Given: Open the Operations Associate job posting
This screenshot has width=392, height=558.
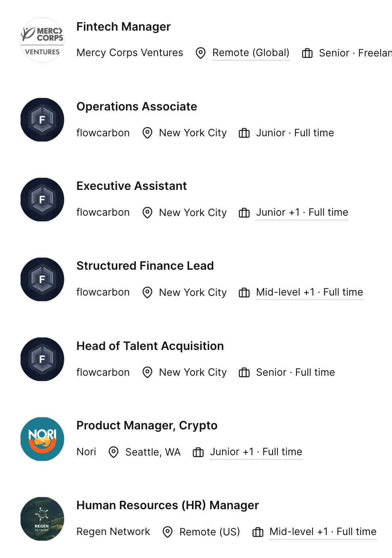Looking at the screenshot, I should tap(137, 106).
